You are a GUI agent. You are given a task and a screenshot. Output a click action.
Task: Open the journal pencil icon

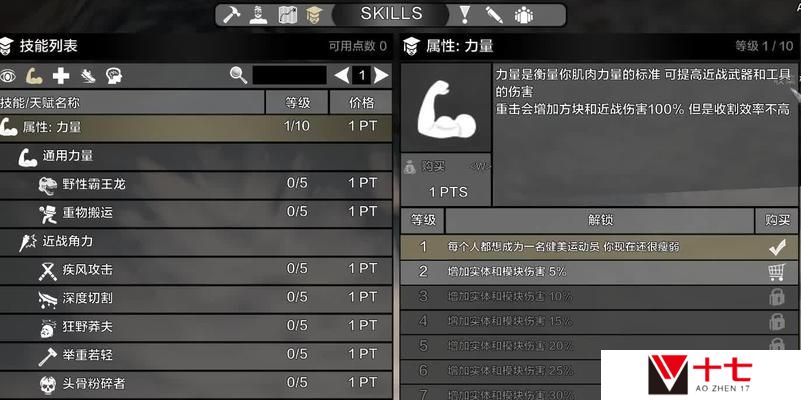click(494, 15)
